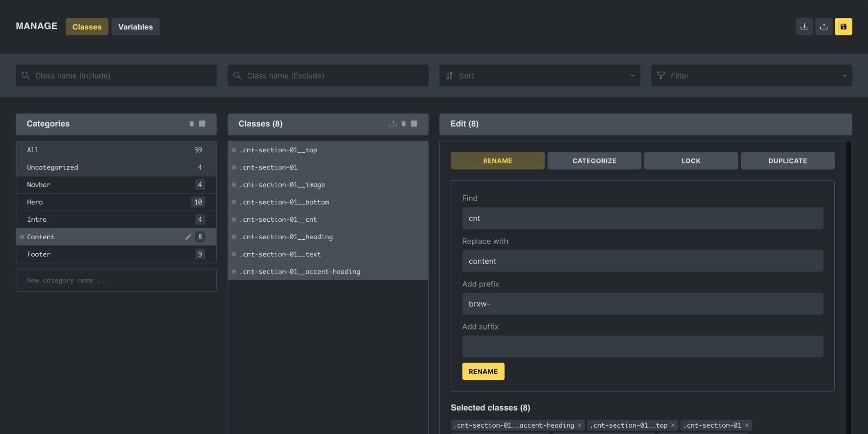Screen dimensions: 868x434
Task: Click the Replace with field
Action: click(642, 261)
